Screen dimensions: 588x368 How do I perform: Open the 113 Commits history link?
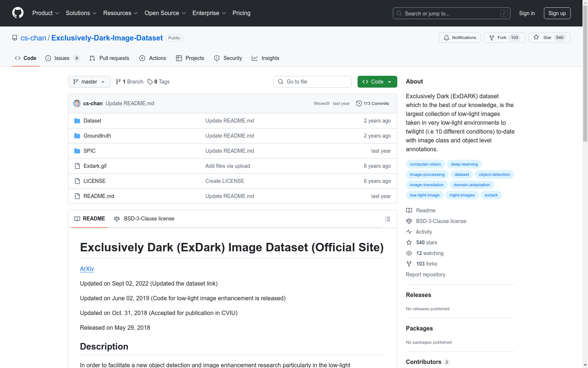pos(372,103)
